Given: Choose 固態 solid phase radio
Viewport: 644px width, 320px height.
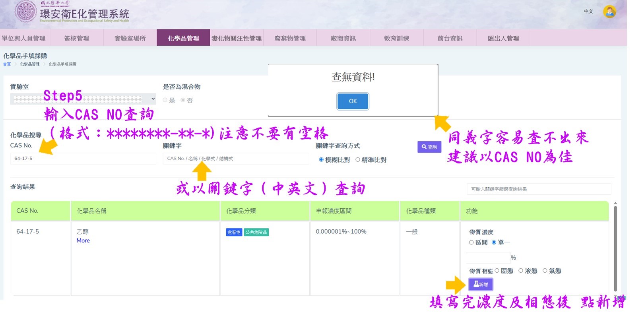Looking at the screenshot, I should [497, 271].
